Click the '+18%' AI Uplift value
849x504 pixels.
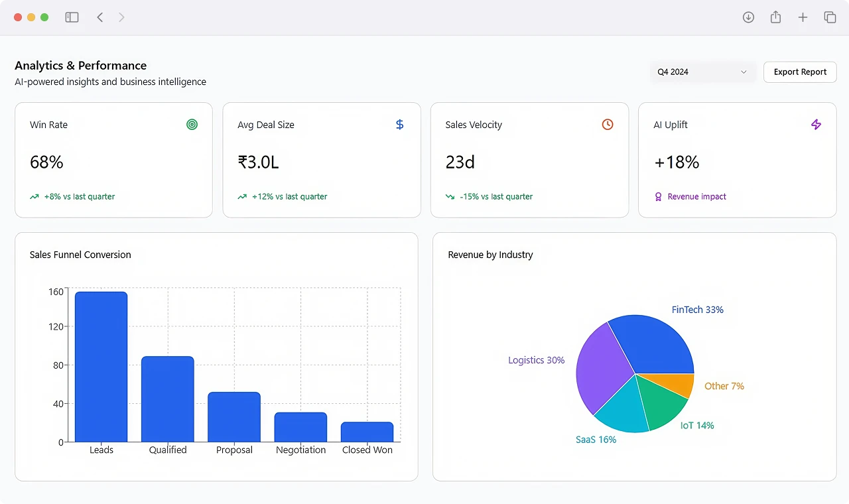point(677,162)
